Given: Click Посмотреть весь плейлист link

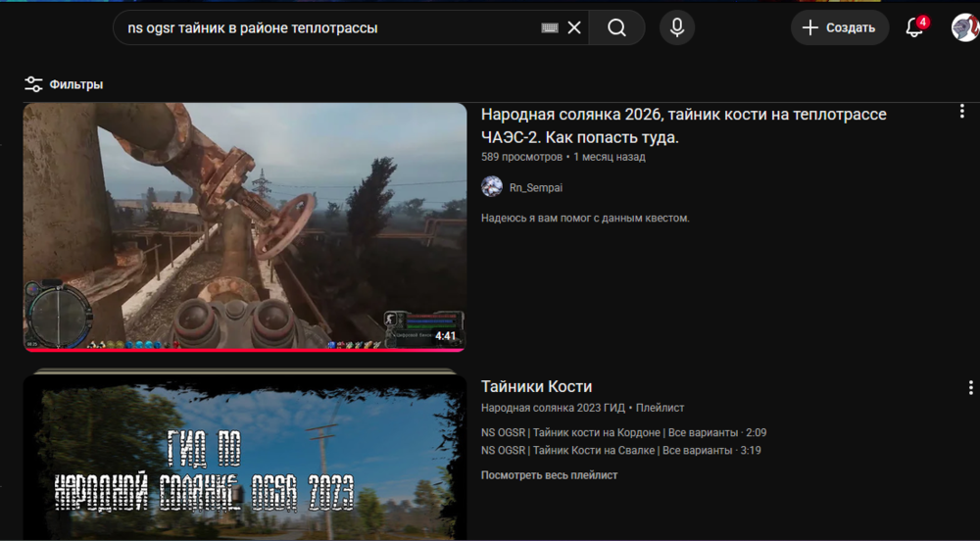Looking at the screenshot, I should (550, 475).
